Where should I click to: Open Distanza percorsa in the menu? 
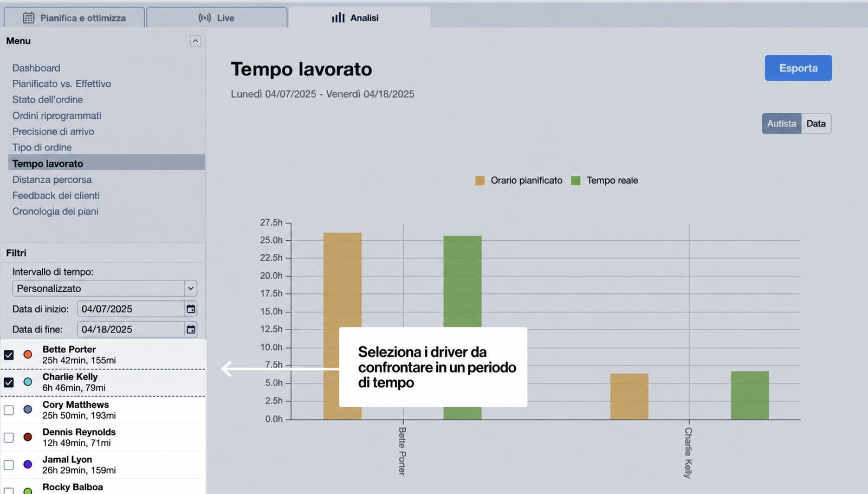(x=52, y=179)
